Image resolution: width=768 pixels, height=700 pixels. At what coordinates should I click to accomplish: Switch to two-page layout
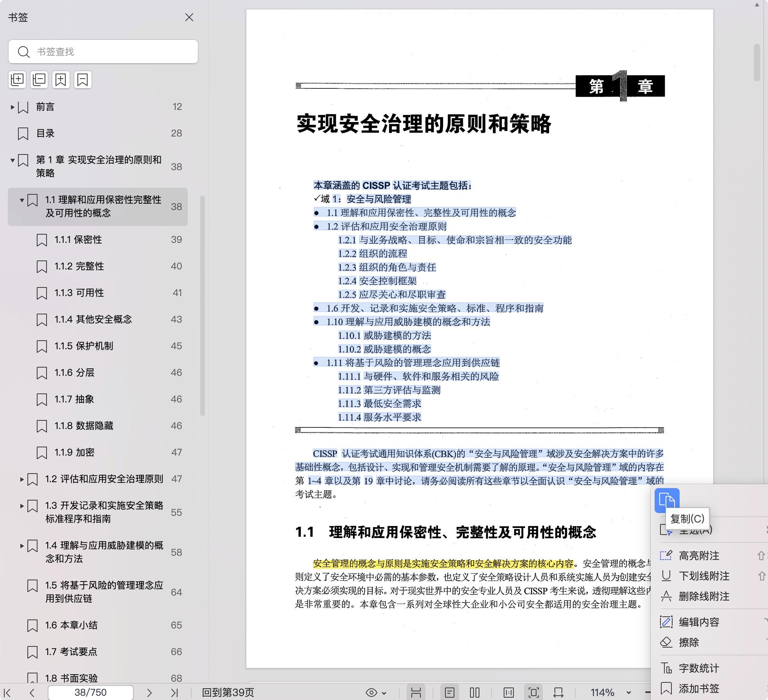click(475, 693)
